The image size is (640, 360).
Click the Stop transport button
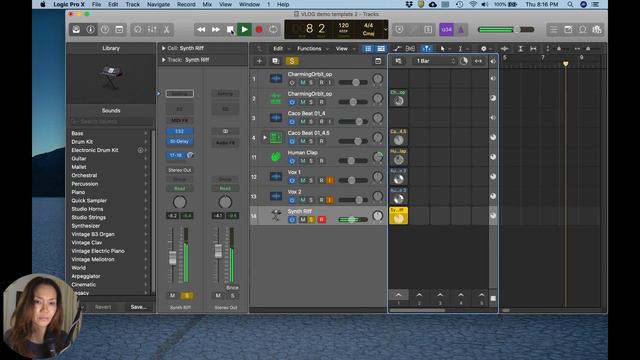click(230, 29)
